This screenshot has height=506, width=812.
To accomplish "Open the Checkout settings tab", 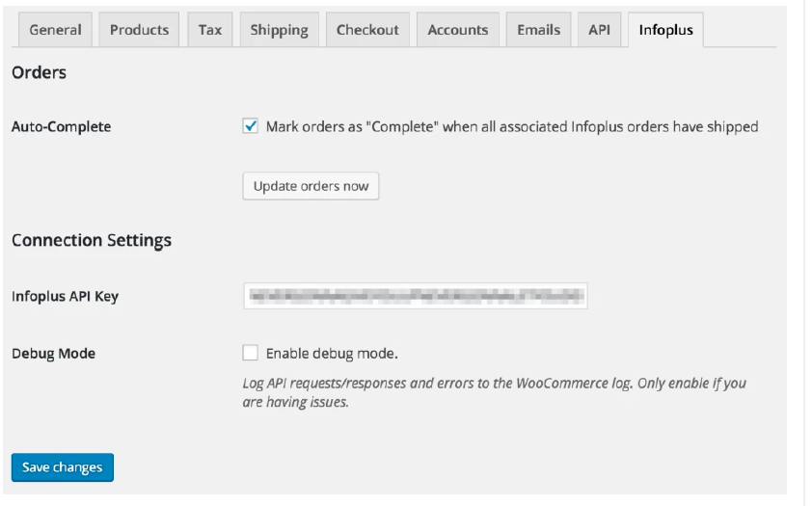I will point(367,30).
